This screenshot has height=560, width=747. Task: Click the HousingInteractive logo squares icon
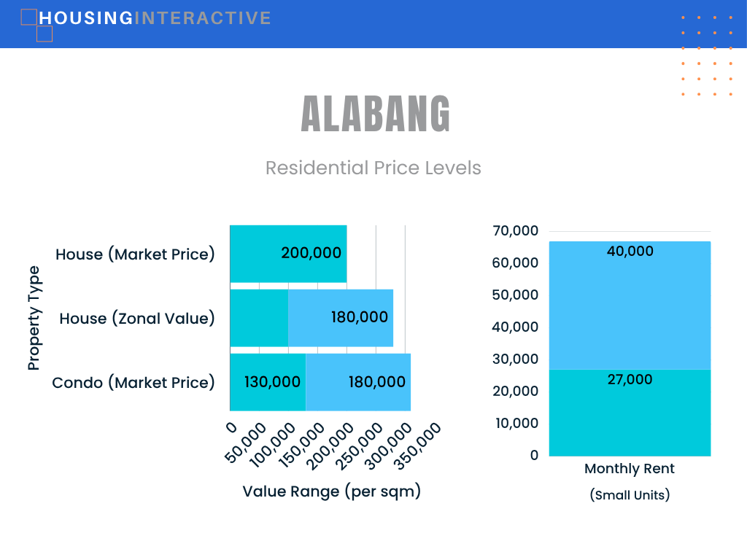36,26
